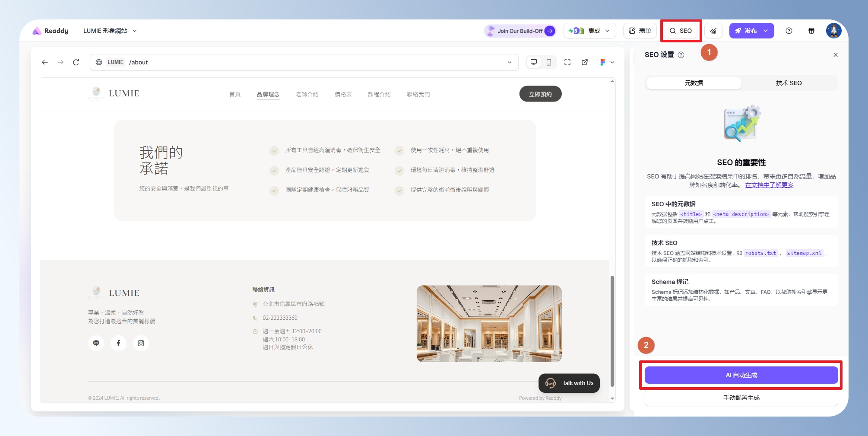This screenshot has width=868, height=436.
Task: Click the browser reload icon
Action: coord(76,62)
